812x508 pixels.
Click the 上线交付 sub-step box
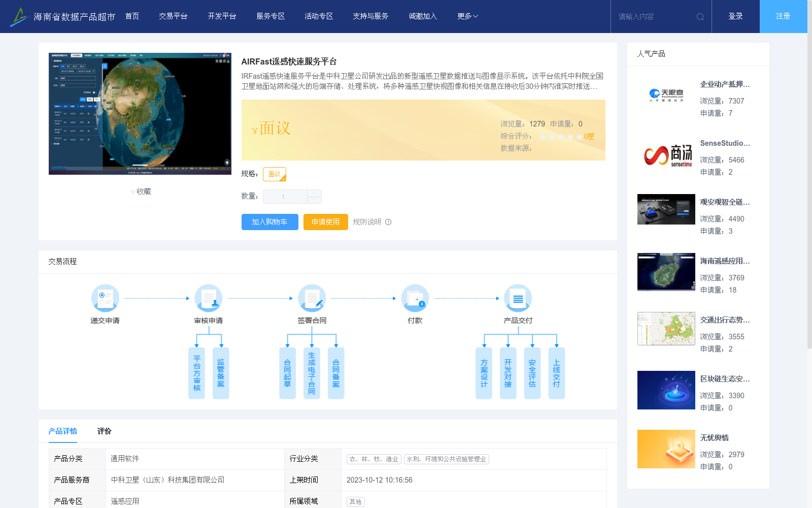coord(557,373)
